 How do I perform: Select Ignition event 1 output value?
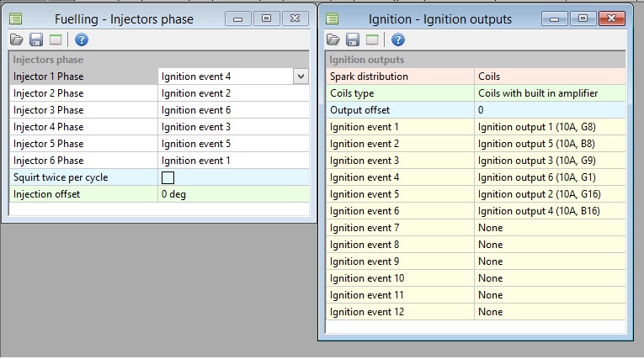pos(551,127)
